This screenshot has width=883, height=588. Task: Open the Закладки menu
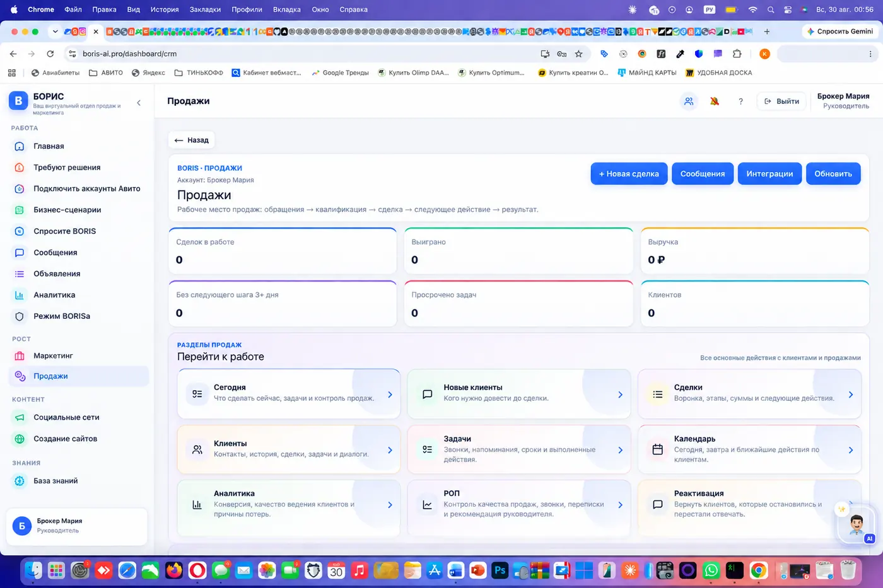tap(205, 9)
